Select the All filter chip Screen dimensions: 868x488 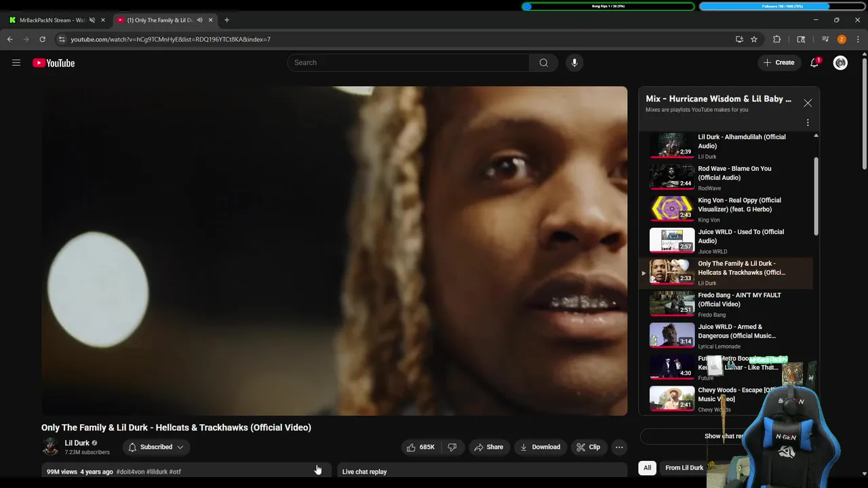point(648,468)
